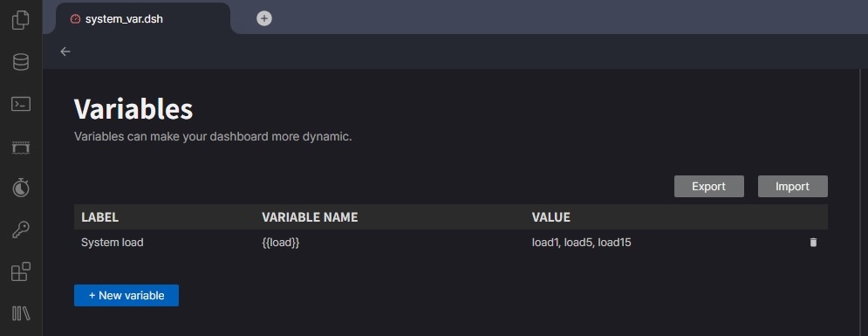Viewport: 868px width, 336px height.
Task: Click the vertical scrollbar on the right edge
Action: [861, 202]
